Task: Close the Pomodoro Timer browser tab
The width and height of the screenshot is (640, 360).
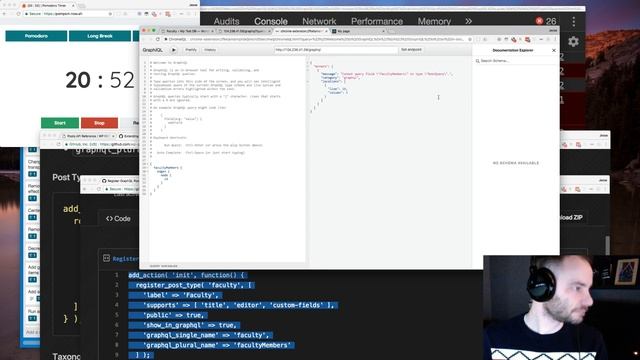Action: (x=73, y=6)
